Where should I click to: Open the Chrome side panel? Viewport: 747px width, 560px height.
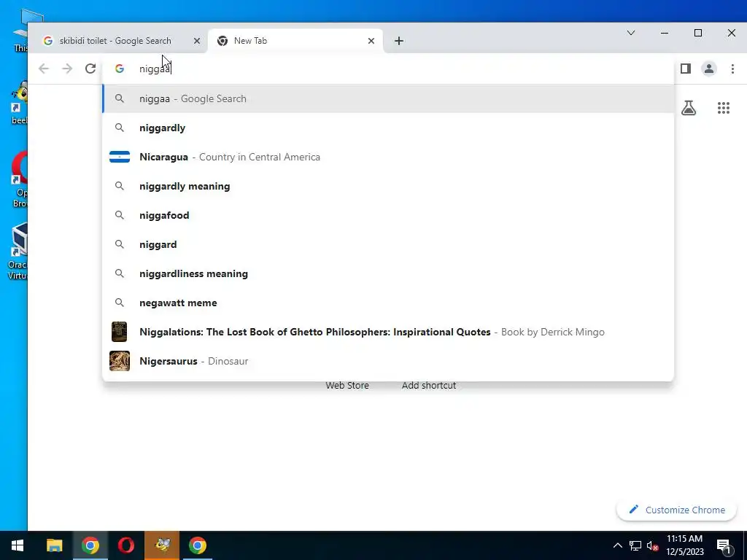pos(686,69)
